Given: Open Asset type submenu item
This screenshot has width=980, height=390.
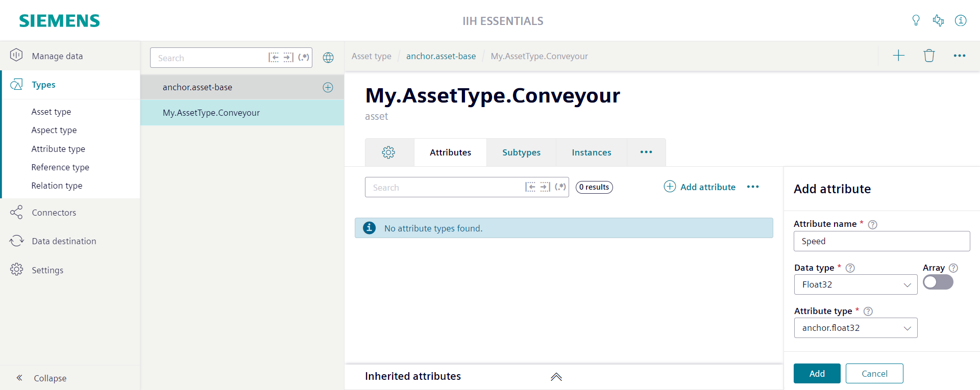Looking at the screenshot, I should 51,112.
